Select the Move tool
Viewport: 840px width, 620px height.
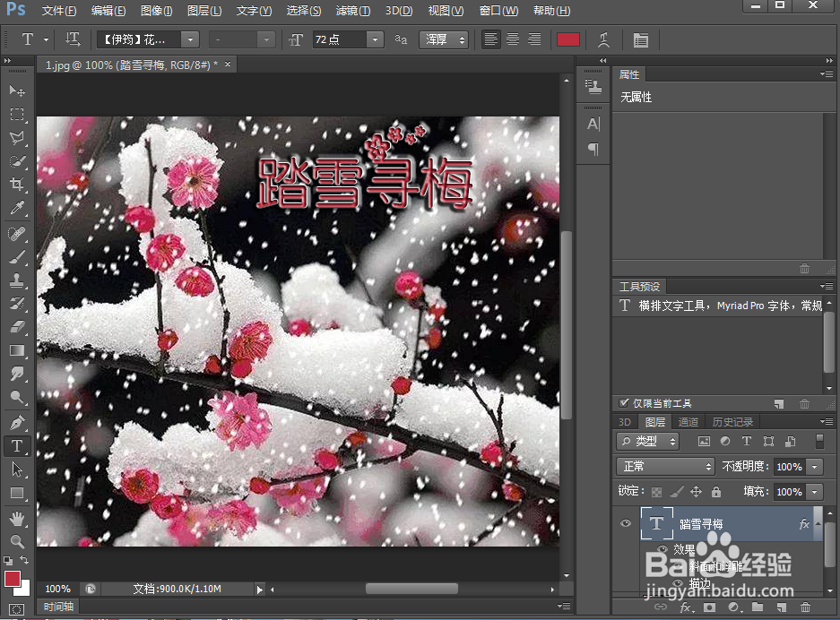tap(16, 89)
